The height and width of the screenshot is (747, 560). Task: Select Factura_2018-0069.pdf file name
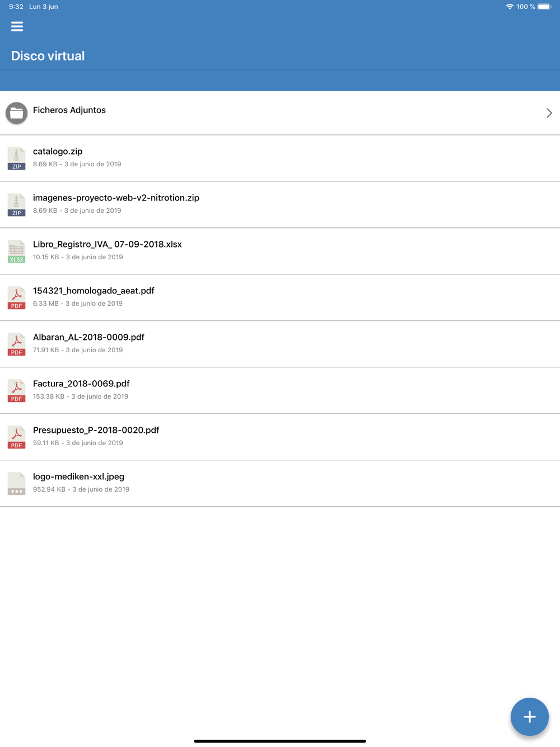(81, 384)
